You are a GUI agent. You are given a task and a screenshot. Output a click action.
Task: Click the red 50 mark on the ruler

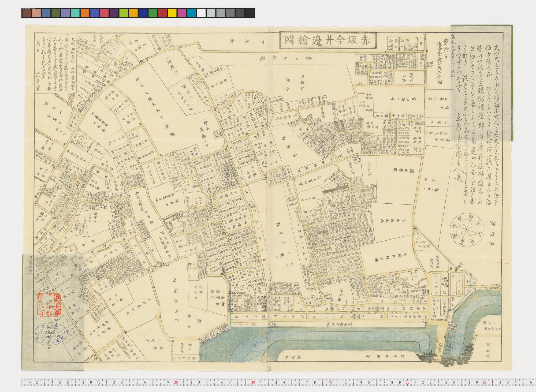pos(407,382)
